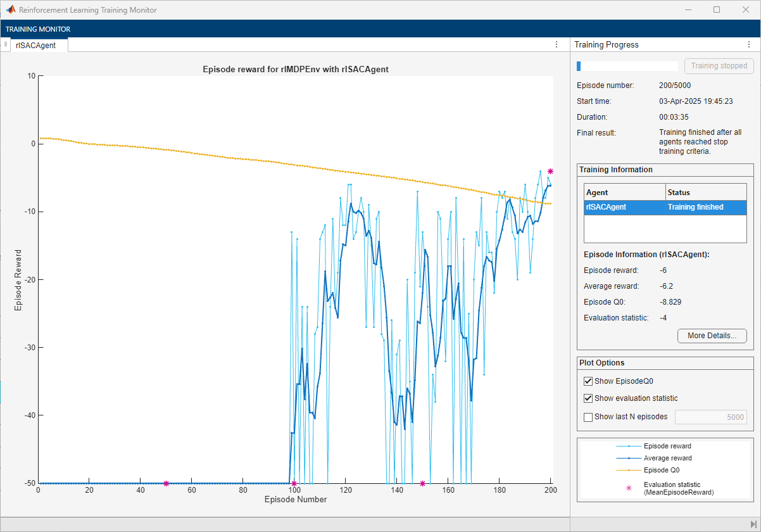The width and height of the screenshot is (761, 532).
Task: Click the Evaluation statistic legend star marker
Action: pyautogui.click(x=628, y=488)
